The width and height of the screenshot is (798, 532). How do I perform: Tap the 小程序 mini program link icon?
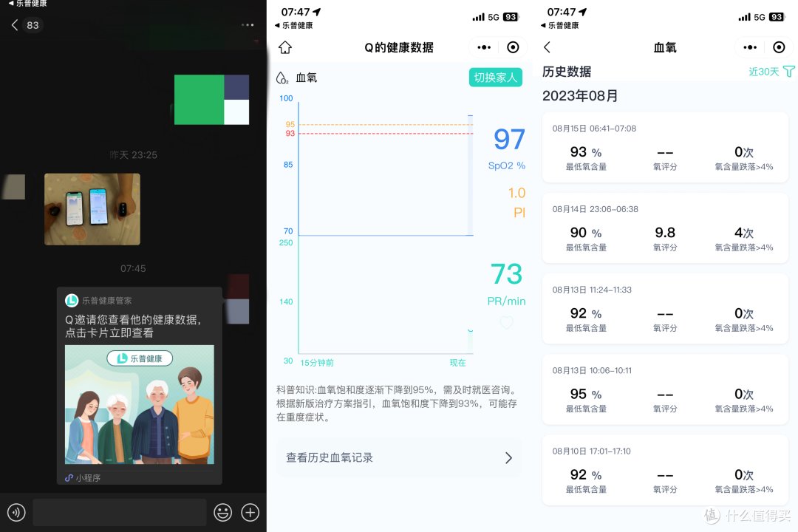(69, 477)
